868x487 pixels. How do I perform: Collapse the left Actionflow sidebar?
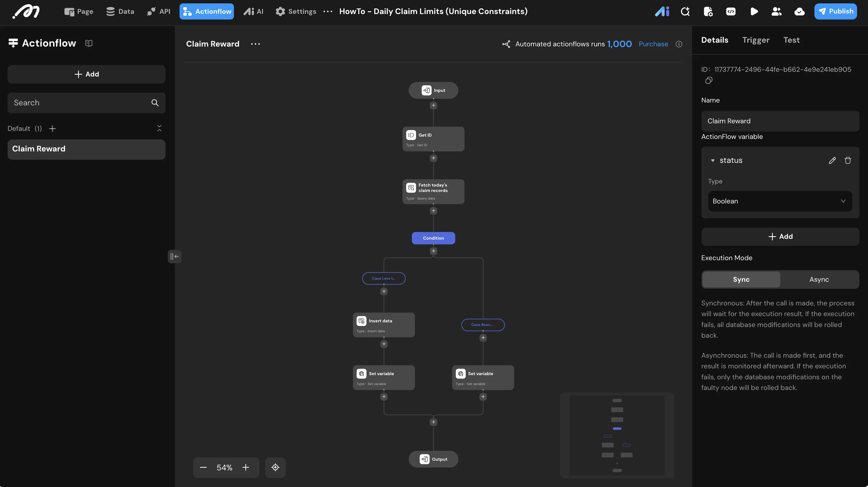175,256
